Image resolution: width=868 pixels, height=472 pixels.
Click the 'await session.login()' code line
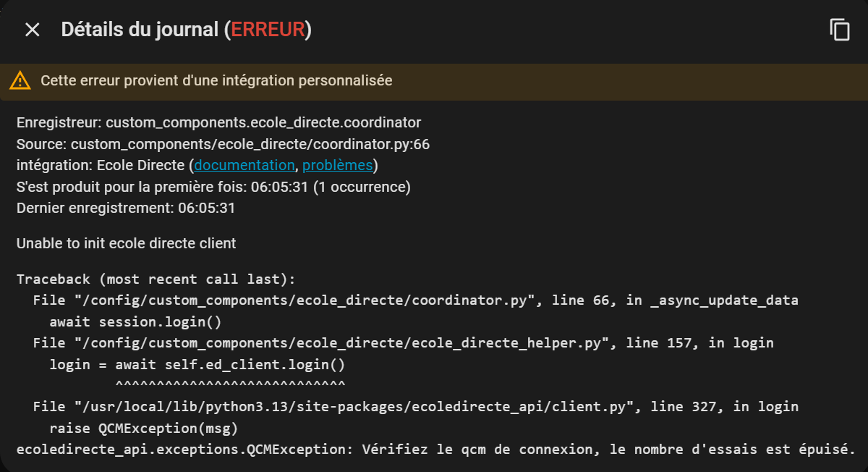coord(135,321)
